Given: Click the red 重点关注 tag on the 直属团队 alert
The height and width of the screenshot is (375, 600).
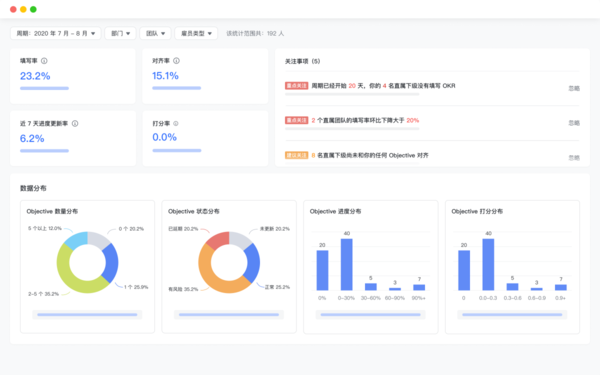Looking at the screenshot, I should tap(297, 120).
